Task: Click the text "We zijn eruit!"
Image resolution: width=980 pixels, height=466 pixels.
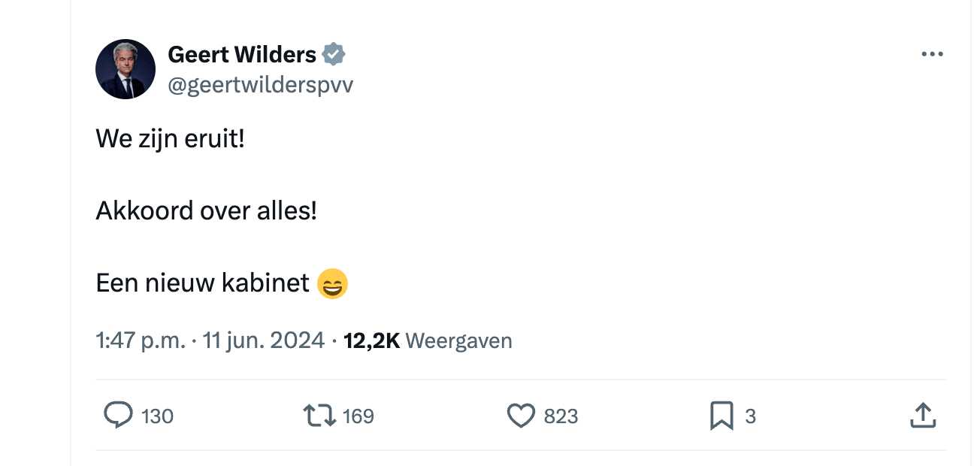Action: (170, 139)
